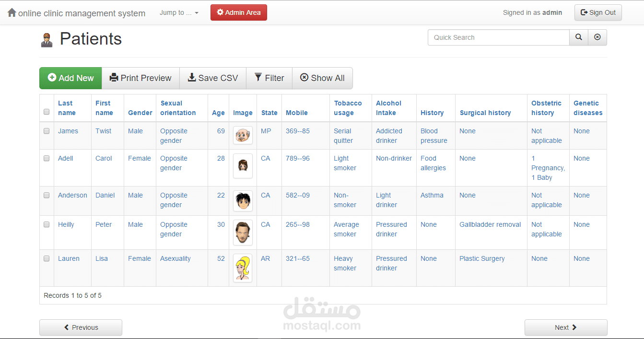Screen dimensions: 644x339
Task: Click the first name Carol cell
Action: point(104,158)
